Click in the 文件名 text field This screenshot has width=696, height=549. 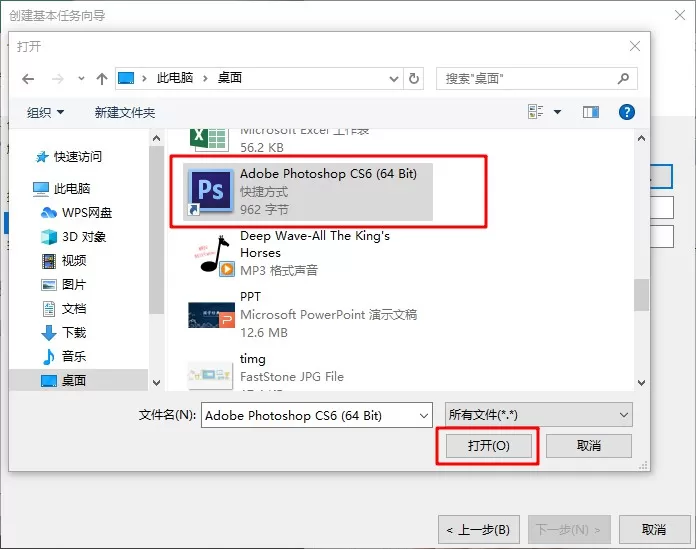tap(310, 415)
